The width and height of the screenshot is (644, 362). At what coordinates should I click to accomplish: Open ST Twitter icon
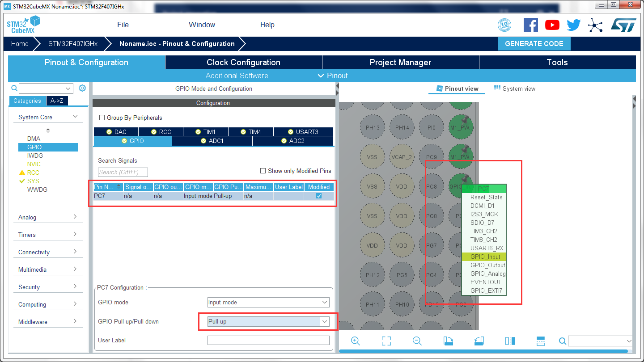[x=574, y=25]
